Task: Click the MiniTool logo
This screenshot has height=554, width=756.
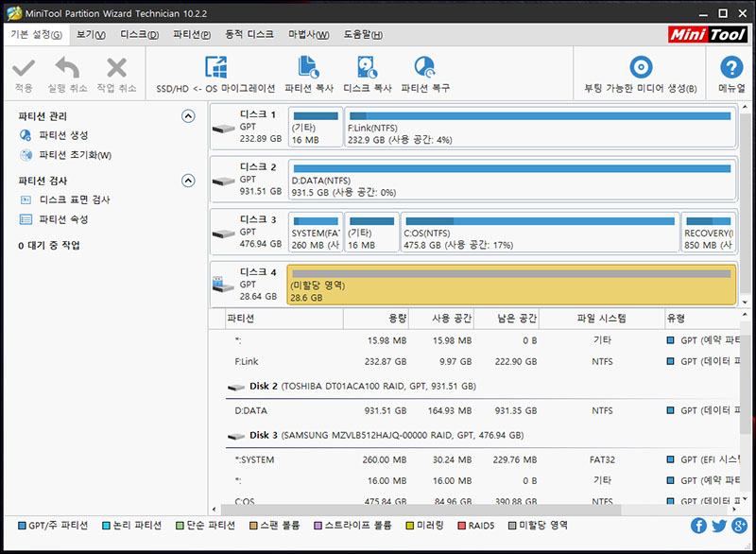Action: pos(707,34)
